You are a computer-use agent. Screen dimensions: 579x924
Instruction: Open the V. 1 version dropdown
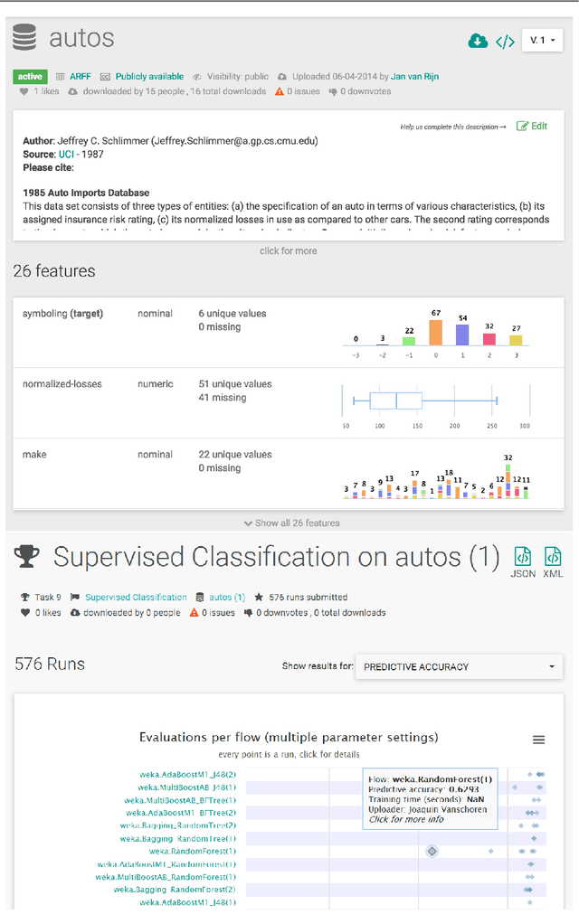542,41
